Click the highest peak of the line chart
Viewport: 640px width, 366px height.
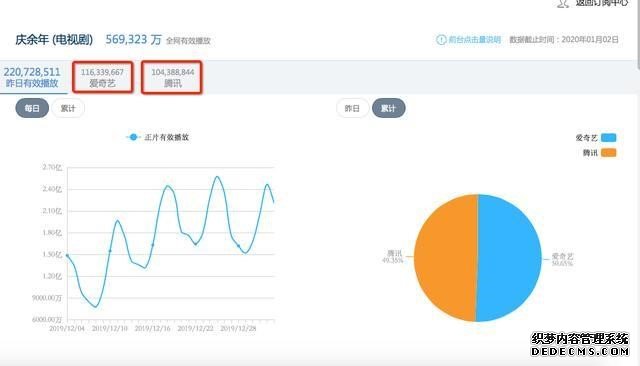coord(217,177)
